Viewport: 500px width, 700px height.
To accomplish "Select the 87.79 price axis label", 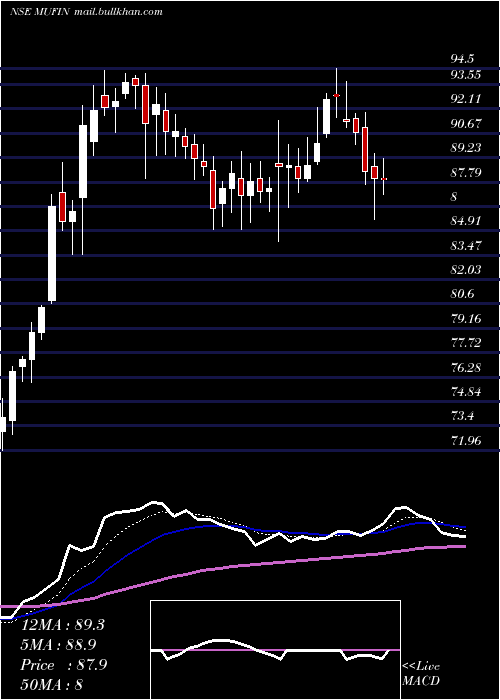I will click(466, 172).
